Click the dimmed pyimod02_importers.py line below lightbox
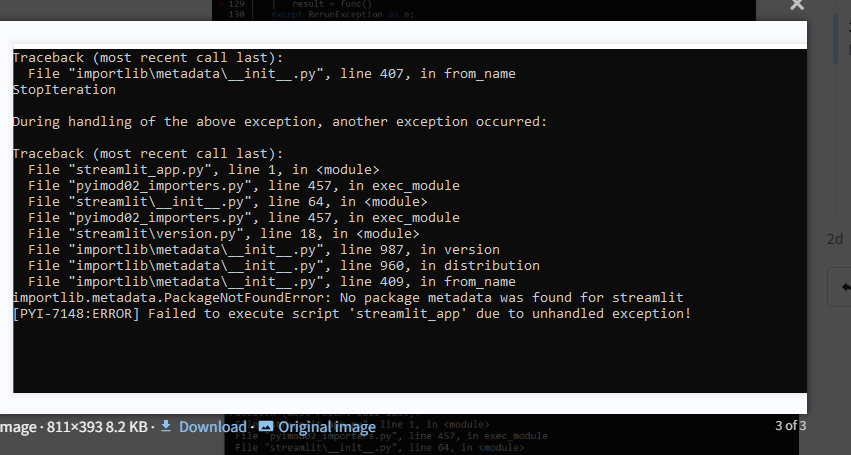851x455 pixels. [391, 436]
